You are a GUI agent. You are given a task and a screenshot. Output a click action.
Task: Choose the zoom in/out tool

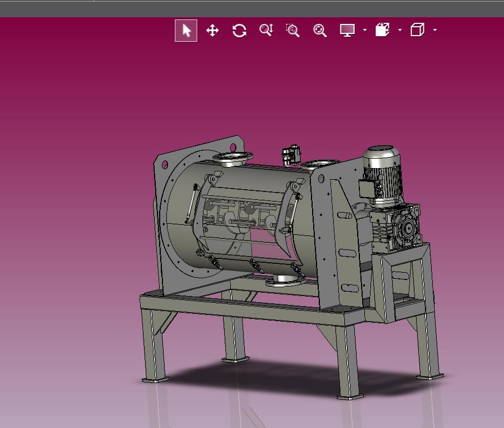point(266,30)
